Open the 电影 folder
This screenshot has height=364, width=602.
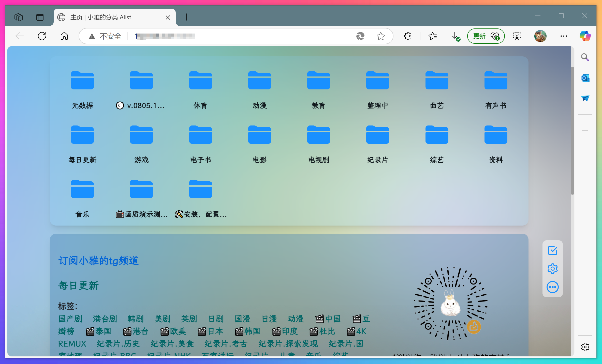[259, 135]
